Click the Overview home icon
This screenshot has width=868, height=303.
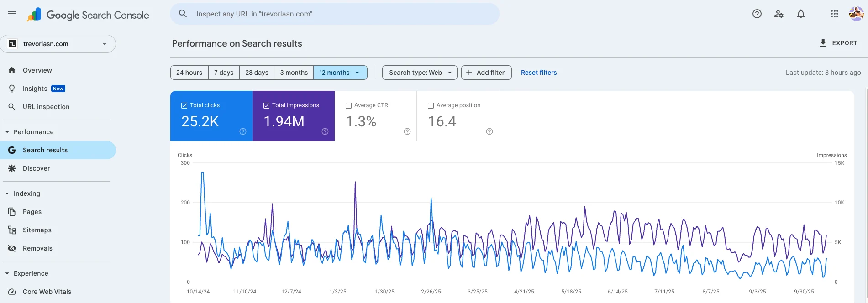coord(12,70)
